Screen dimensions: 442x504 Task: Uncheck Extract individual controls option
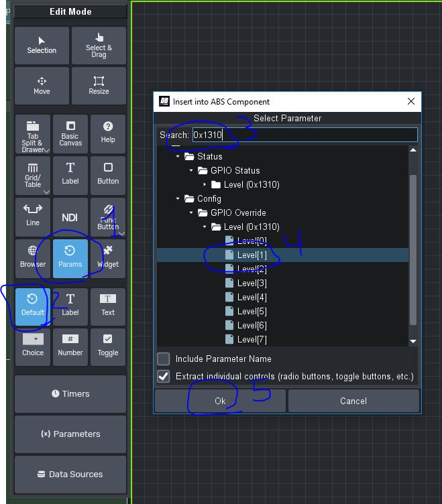164,376
